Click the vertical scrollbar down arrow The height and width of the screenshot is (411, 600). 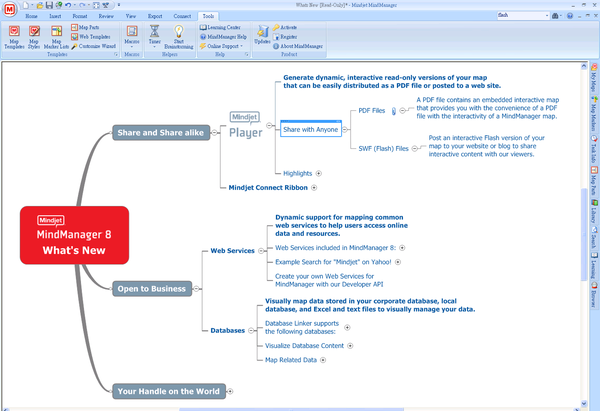[x=584, y=403]
